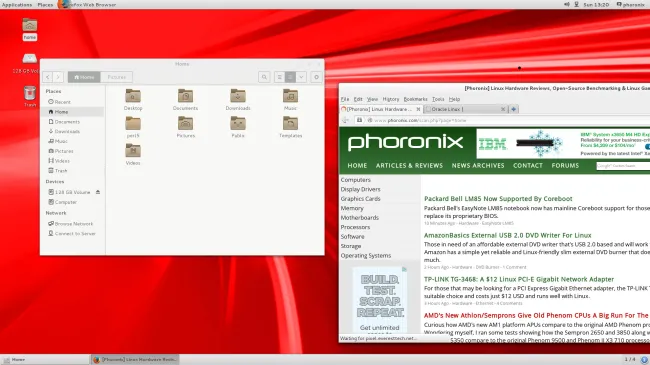Click the new tab plus button in Firefox
This screenshot has width=650, height=365.
(x=514, y=109)
